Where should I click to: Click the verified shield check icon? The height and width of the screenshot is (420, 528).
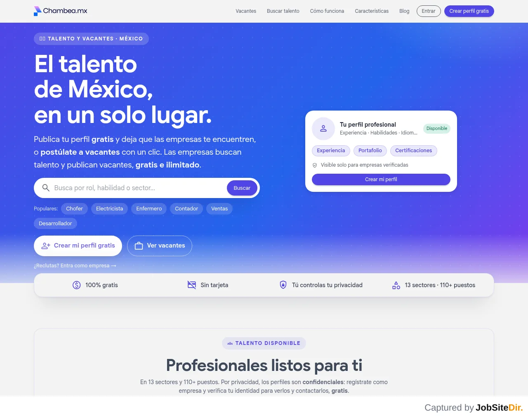click(x=315, y=165)
